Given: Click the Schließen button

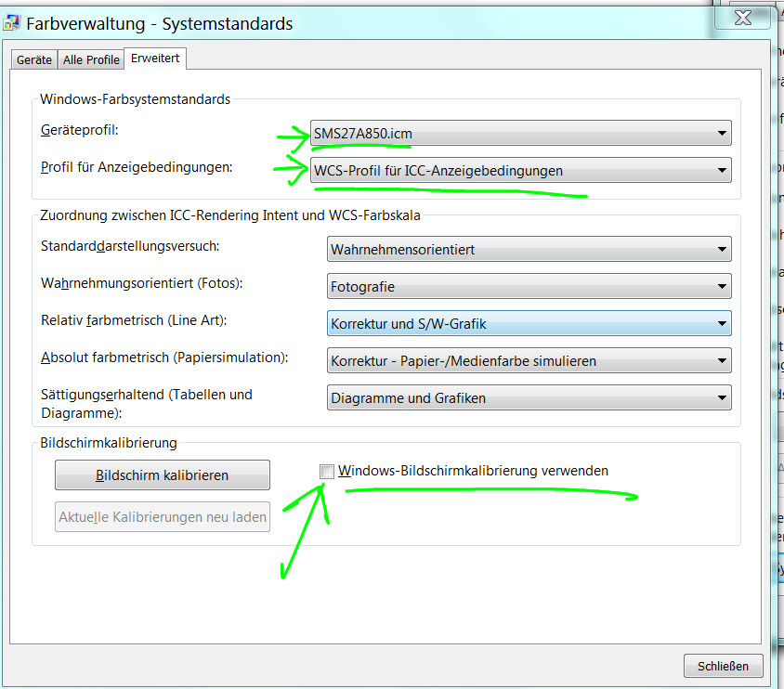Looking at the screenshot, I should pyautogui.click(x=723, y=666).
